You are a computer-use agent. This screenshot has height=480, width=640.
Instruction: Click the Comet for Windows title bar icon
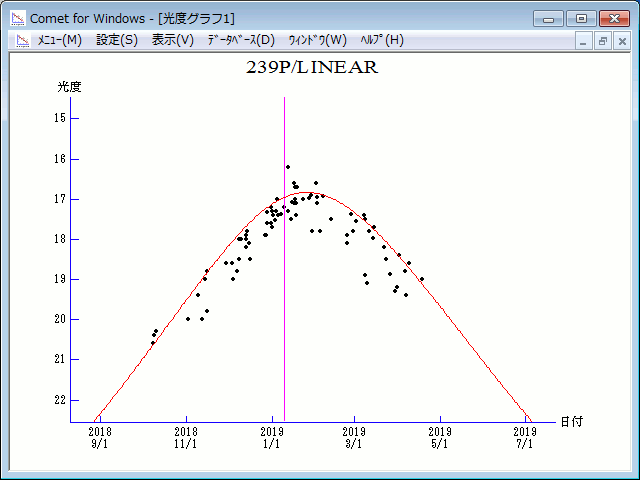[18, 18]
